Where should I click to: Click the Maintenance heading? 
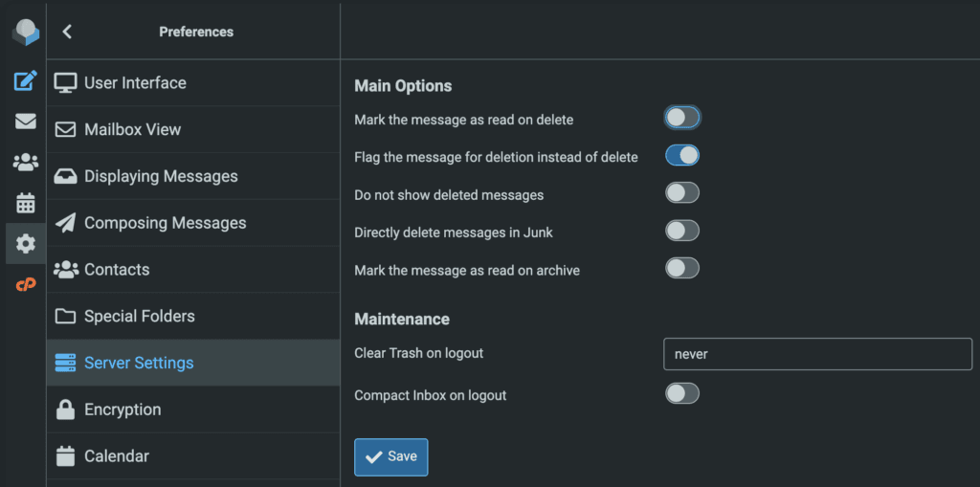pyautogui.click(x=402, y=319)
